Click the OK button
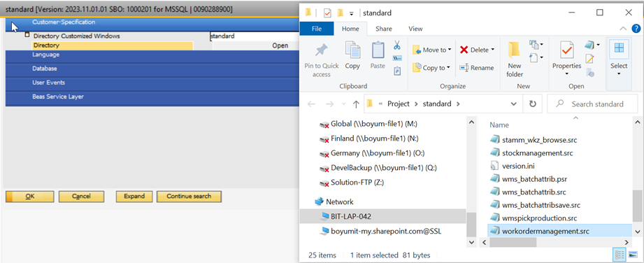This screenshot has height=263, width=644. [x=29, y=197]
